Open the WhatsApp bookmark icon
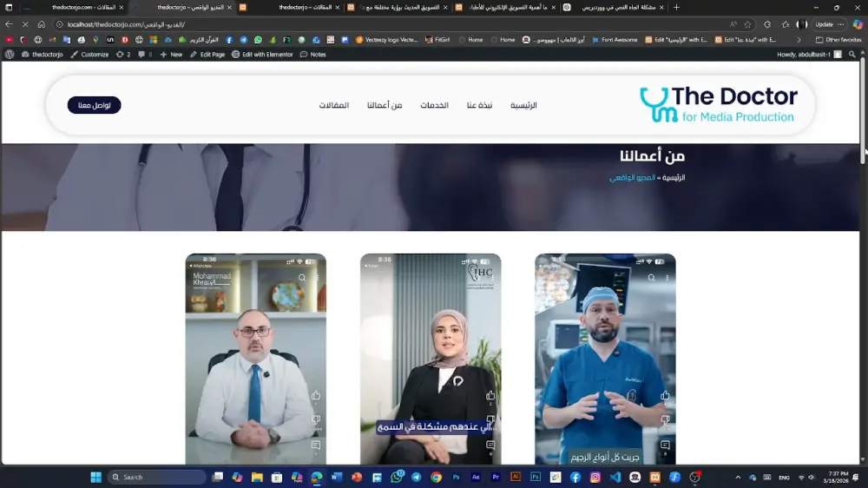This screenshot has height=488, width=868. tap(258, 40)
